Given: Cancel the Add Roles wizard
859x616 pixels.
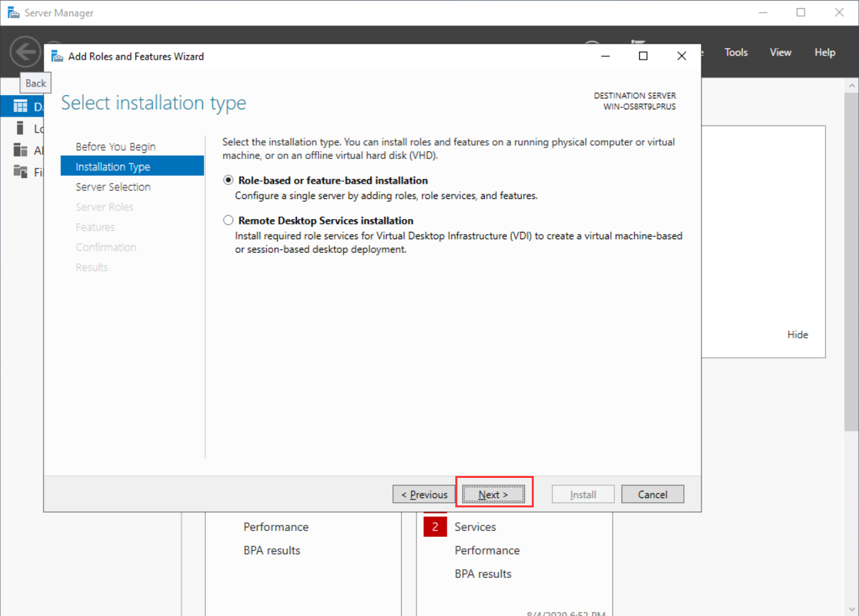Looking at the screenshot, I should point(652,495).
